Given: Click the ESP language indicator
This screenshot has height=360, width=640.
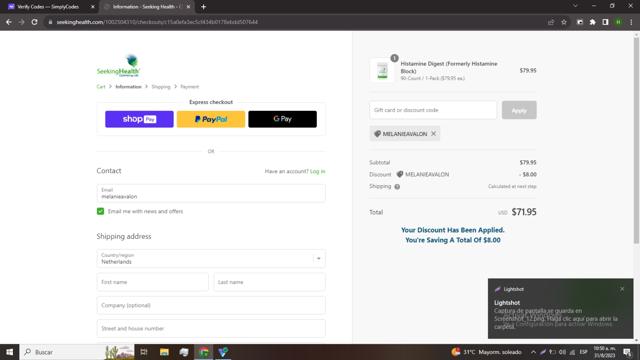Looking at the screenshot, I should [x=583, y=352].
